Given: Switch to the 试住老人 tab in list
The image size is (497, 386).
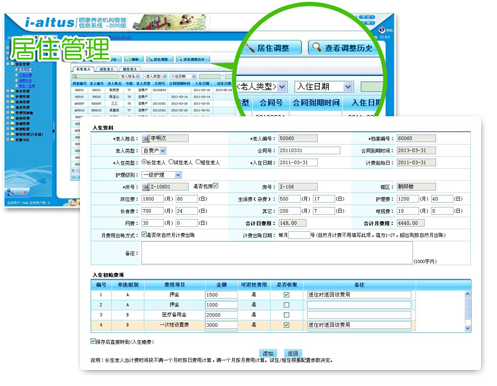Looking at the screenshot, I should coord(106,69).
